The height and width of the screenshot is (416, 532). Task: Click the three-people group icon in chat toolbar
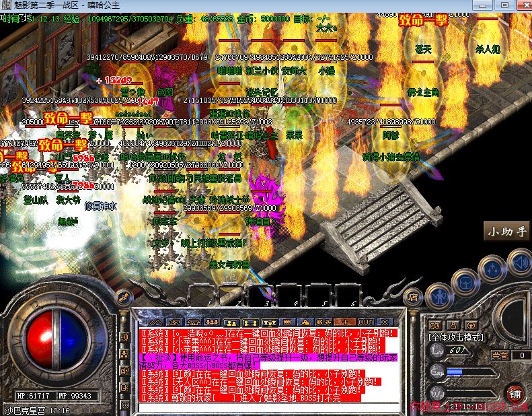[x=213, y=322]
